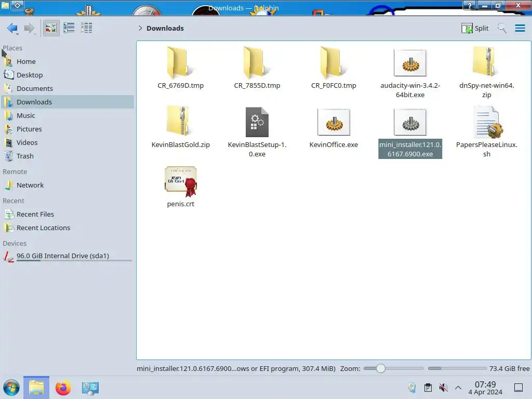Expand hidden system tray icons arrow
Screen dimensions: 532x399
pyautogui.click(x=458, y=388)
